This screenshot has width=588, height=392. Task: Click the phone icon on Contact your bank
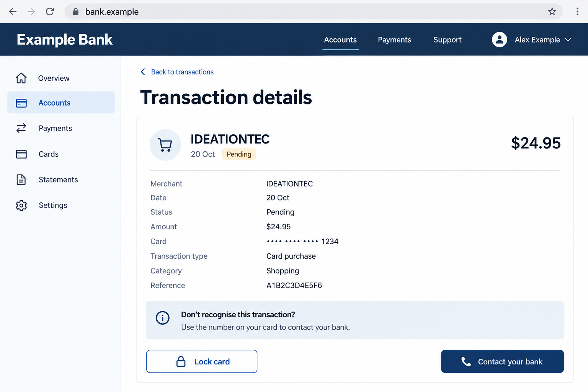click(466, 361)
